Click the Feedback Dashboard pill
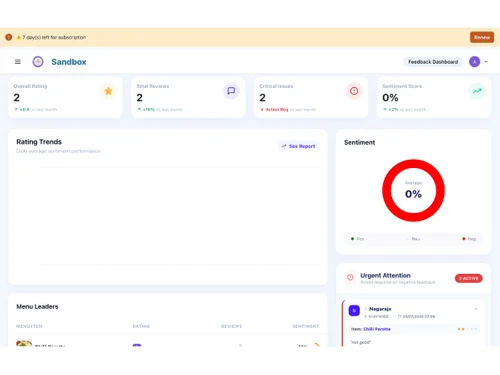The width and height of the screenshot is (500, 375). [x=433, y=62]
